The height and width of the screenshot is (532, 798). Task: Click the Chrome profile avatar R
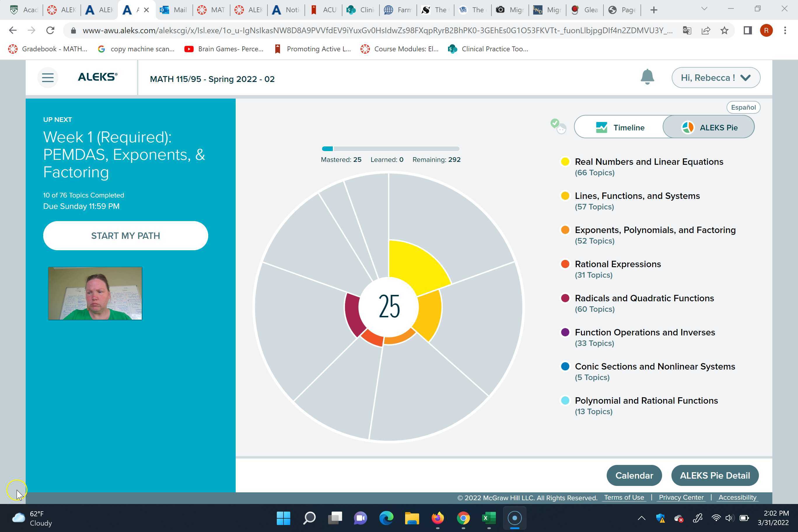pyautogui.click(x=766, y=31)
